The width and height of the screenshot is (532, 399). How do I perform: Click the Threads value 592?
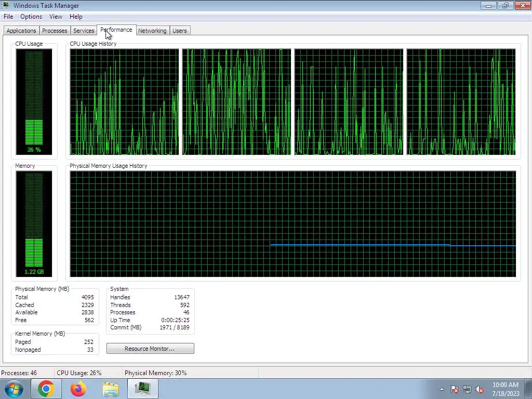(x=185, y=305)
